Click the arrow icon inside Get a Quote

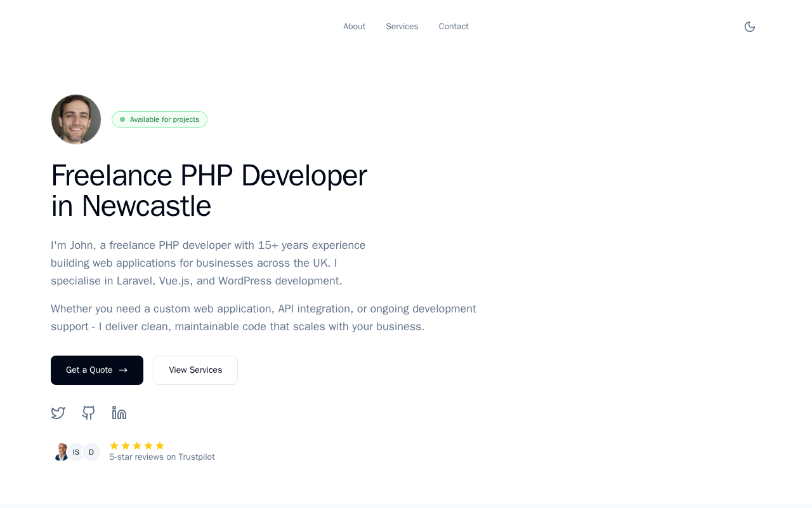click(123, 370)
